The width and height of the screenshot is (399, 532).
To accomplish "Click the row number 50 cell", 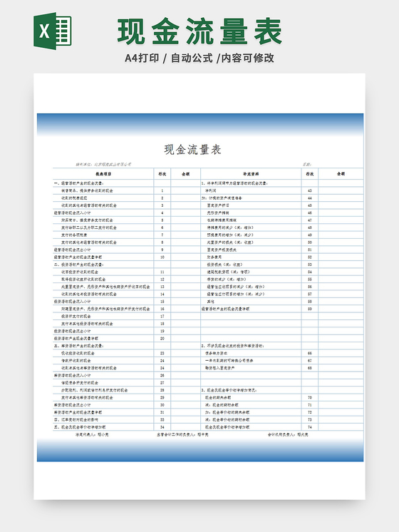I will click(x=309, y=242).
